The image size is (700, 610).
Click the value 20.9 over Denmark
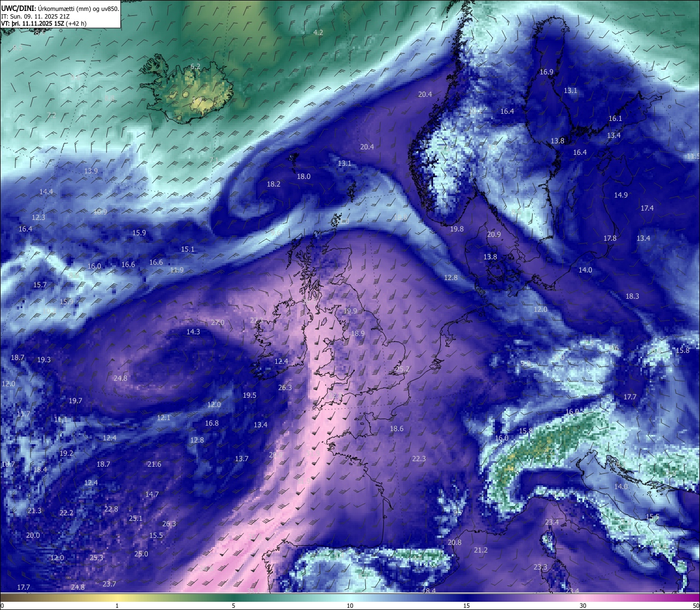coord(494,234)
